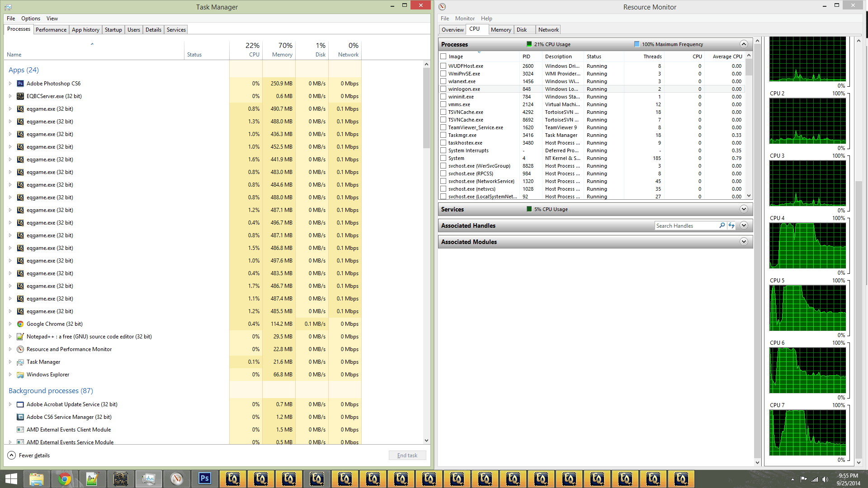
Task: Open Photoshop from the taskbar
Action: 204,479
